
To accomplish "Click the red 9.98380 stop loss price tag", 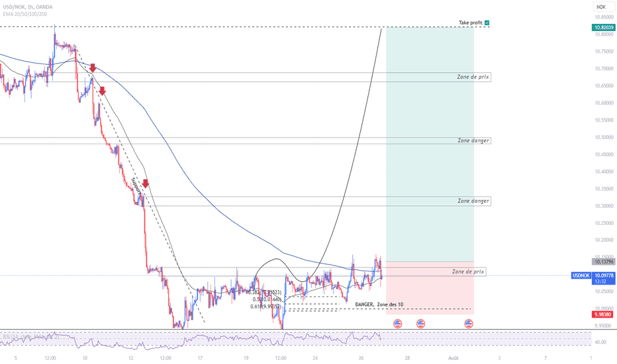I will tap(603, 314).
